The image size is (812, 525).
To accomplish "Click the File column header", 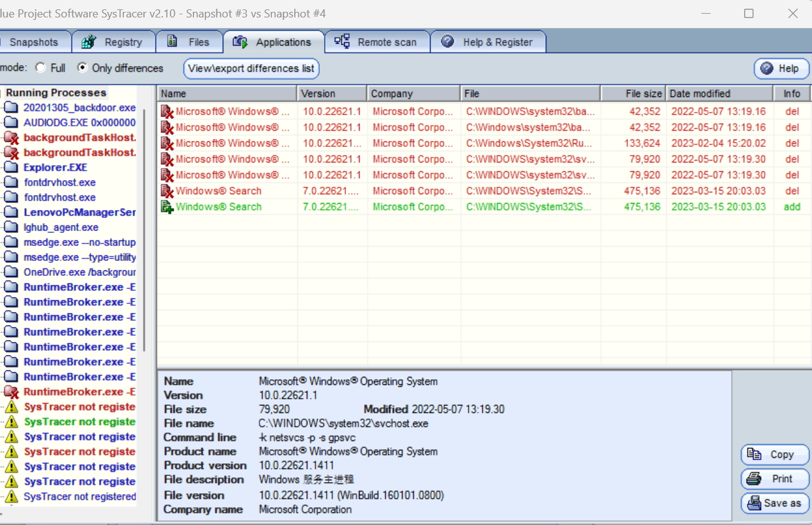I will (x=531, y=93).
